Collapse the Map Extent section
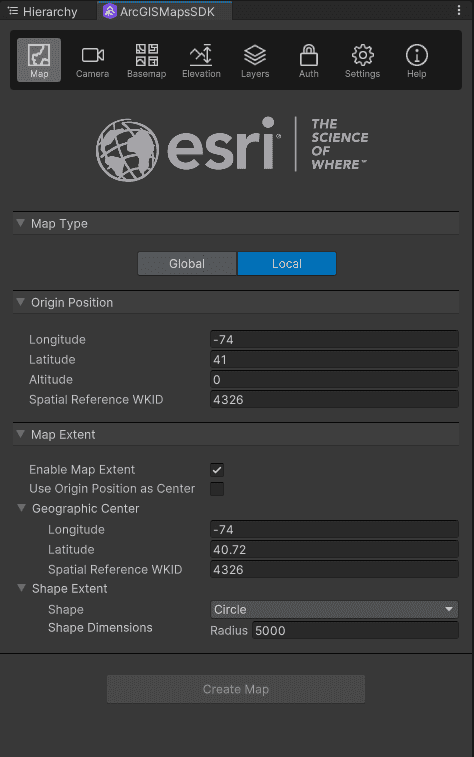Screen dimensions: 474x757 point(20,434)
